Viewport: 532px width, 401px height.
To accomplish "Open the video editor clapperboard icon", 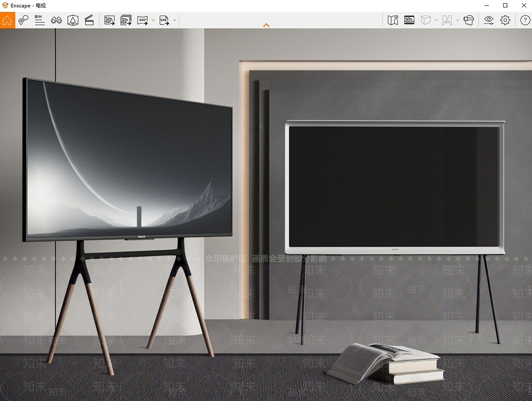I will [89, 20].
